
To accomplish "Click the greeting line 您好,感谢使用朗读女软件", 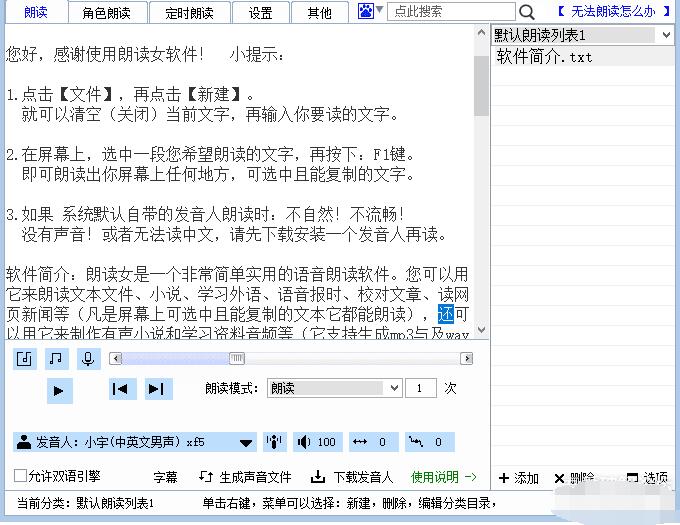I will tap(105, 55).
